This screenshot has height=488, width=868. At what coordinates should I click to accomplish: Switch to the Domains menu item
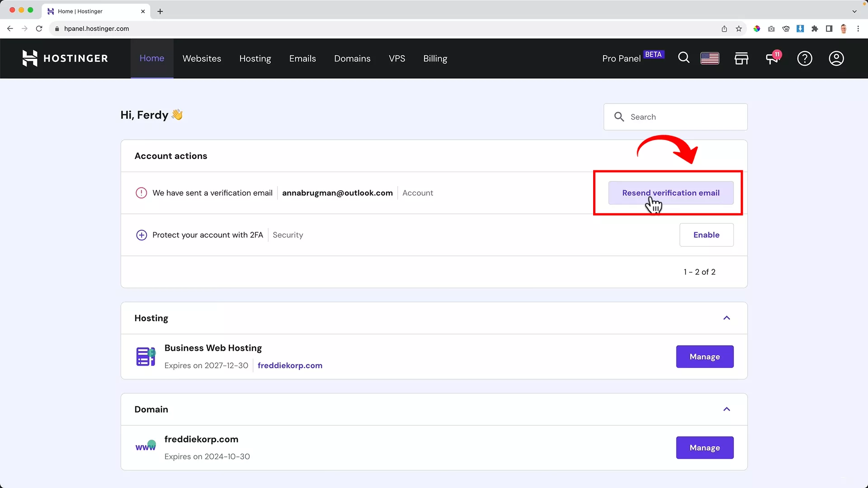pyautogui.click(x=352, y=58)
